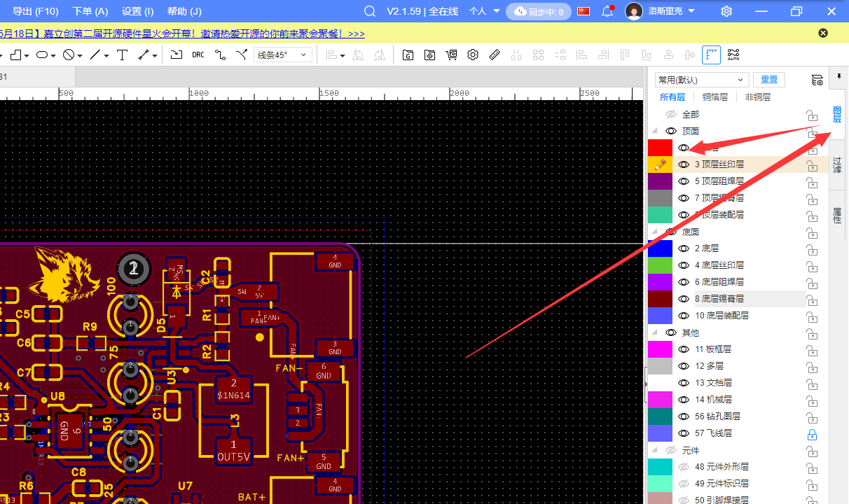Expand the 常用(默认) layer preset dropdown
849x504 pixels.
[701, 80]
